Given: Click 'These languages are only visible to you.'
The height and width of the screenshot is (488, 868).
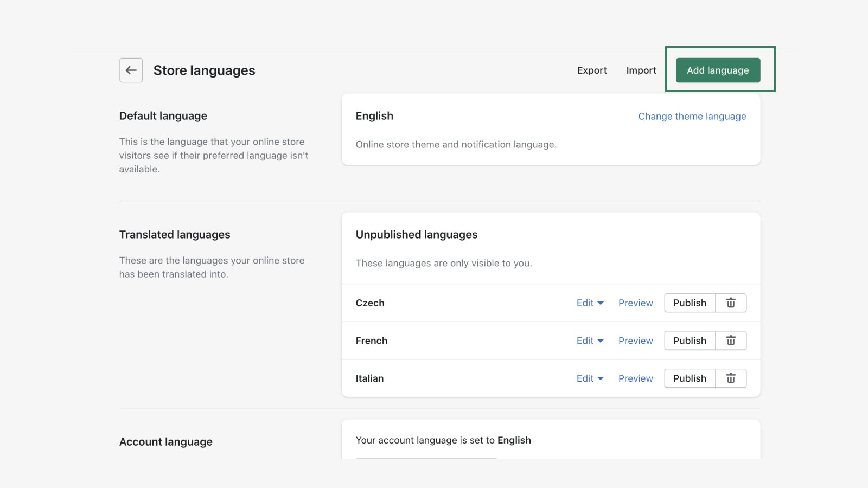Looking at the screenshot, I should tap(444, 264).
